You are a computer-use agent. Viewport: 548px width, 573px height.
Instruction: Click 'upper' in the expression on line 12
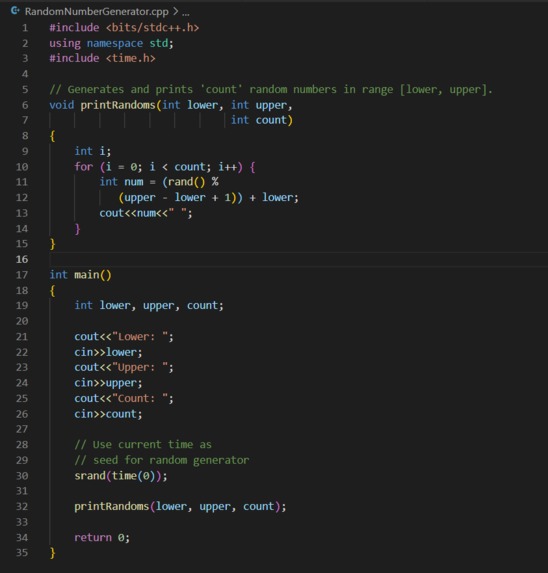click(140, 198)
